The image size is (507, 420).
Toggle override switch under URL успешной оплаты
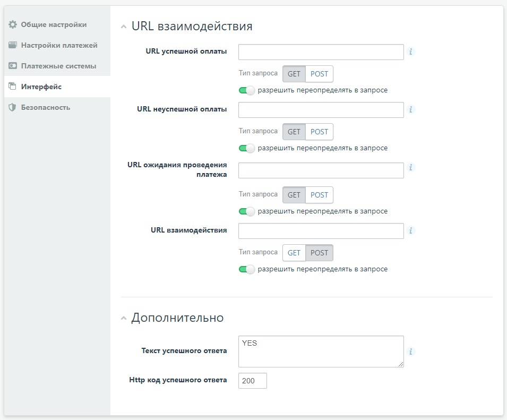tap(247, 90)
